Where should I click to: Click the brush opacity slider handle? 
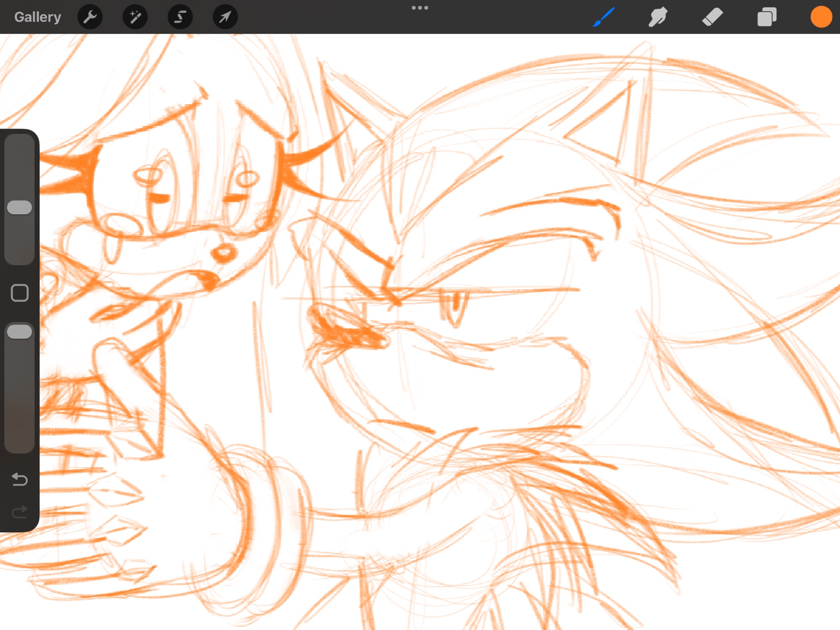click(20, 332)
